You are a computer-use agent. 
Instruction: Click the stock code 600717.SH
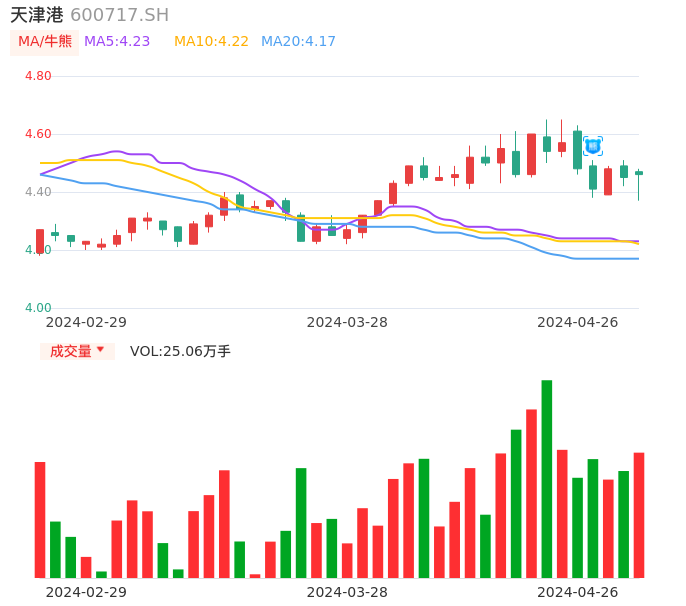tap(119, 15)
